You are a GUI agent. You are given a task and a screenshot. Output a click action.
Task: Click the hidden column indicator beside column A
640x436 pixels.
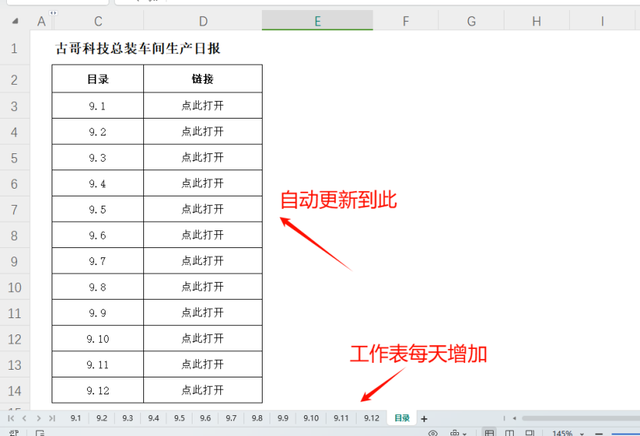coord(53,13)
